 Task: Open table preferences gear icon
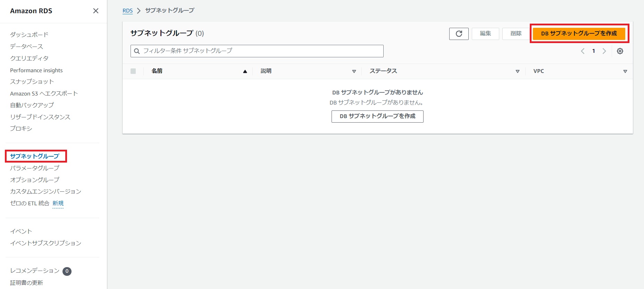[620, 51]
